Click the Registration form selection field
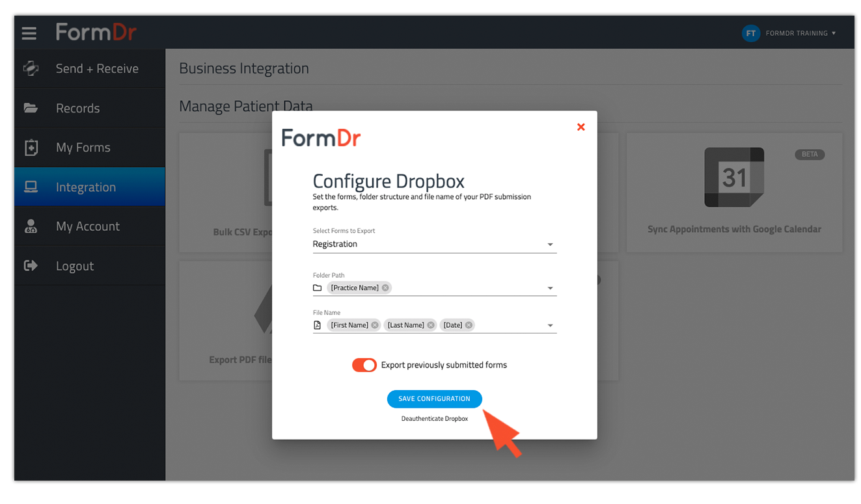Viewport: 861px width, 504px height. pos(435,245)
